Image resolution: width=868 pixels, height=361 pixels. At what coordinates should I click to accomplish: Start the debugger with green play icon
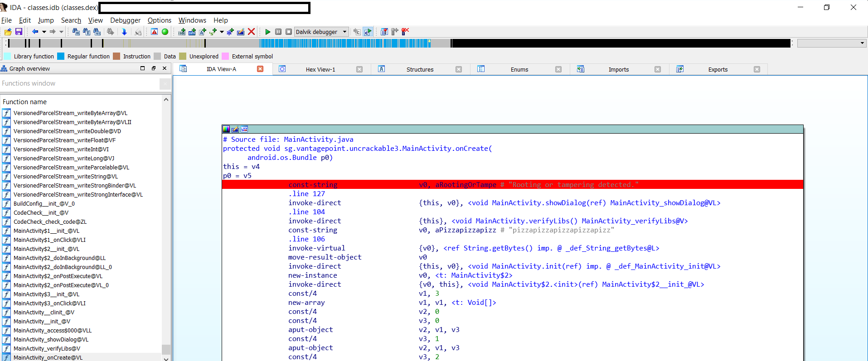268,32
